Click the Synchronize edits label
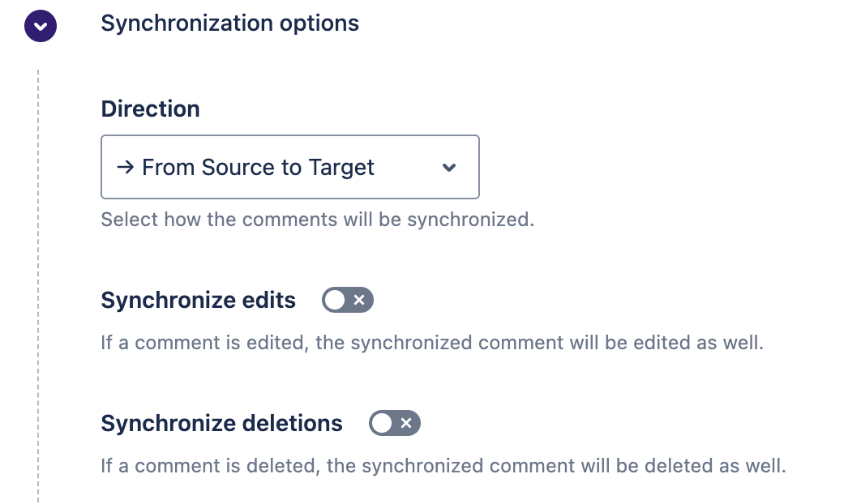This screenshot has width=861, height=504. pos(199,301)
